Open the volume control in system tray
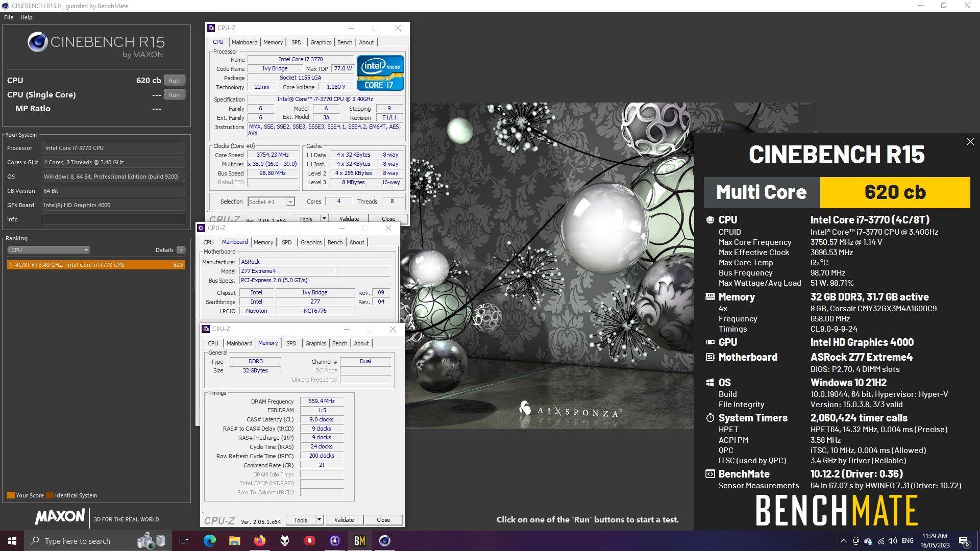The height and width of the screenshot is (551, 980). (x=893, y=541)
